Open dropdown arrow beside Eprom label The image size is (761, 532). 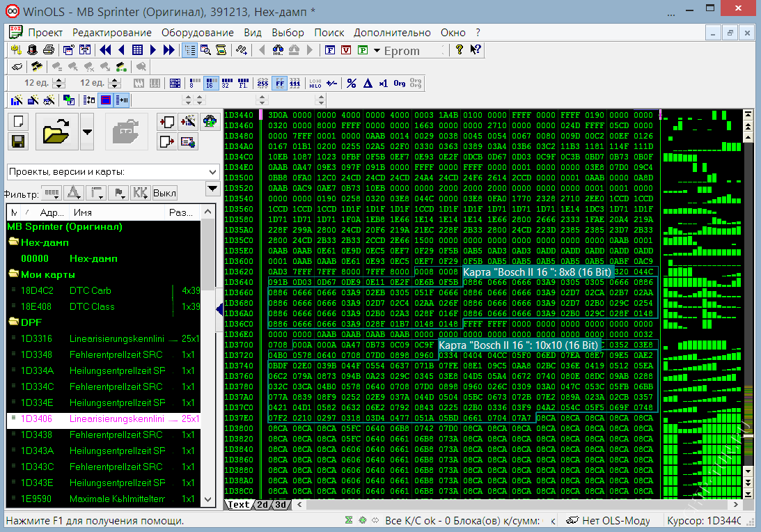(x=377, y=50)
